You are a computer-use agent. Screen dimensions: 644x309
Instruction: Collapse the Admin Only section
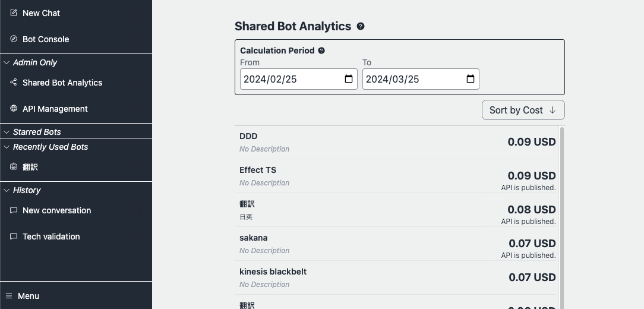[7, 62]
